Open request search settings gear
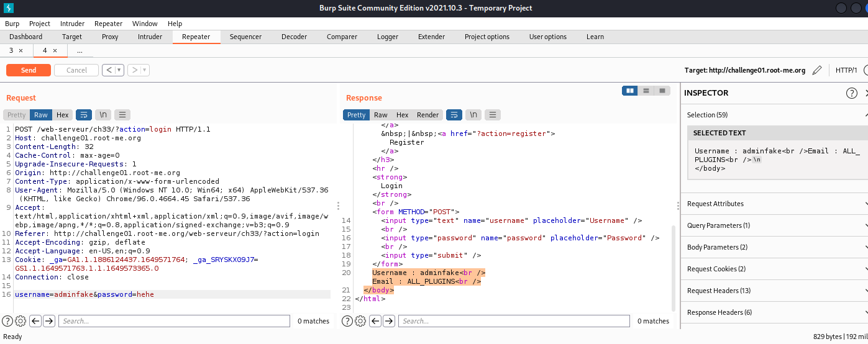Image resolution: width=868 pixels, height=344 pixels. (x=21, y=321)
